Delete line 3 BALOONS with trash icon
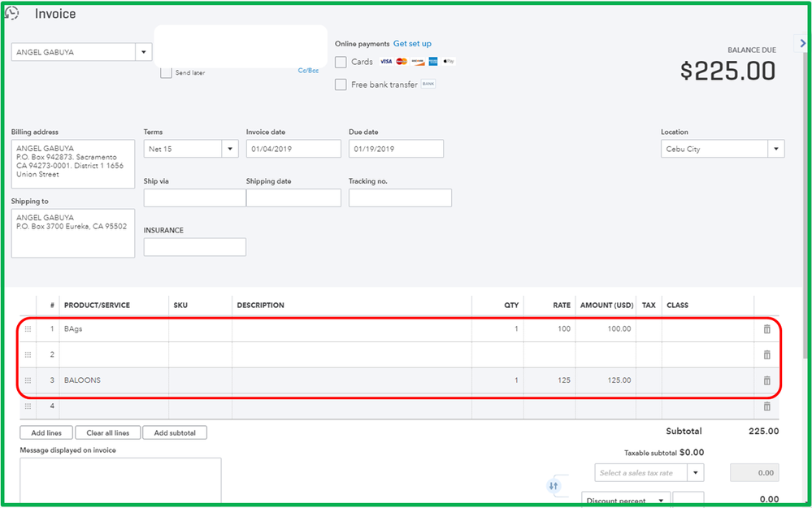Viewport: 812px width, 508px height. click(767, 380)
